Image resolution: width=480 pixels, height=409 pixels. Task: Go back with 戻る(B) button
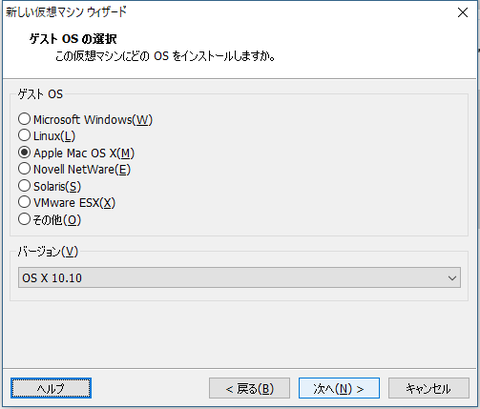click(x=249, y=388)
